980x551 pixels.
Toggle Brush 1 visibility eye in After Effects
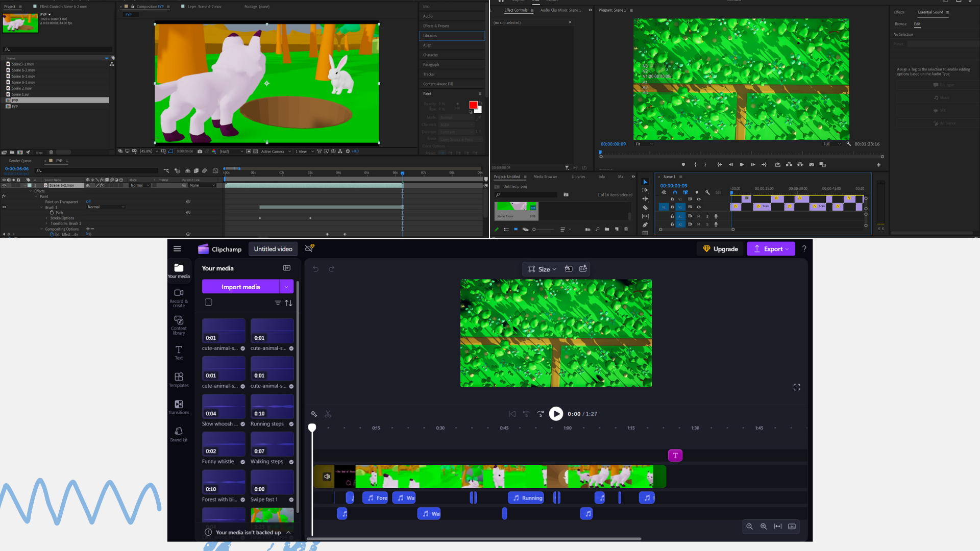[4, 207]
